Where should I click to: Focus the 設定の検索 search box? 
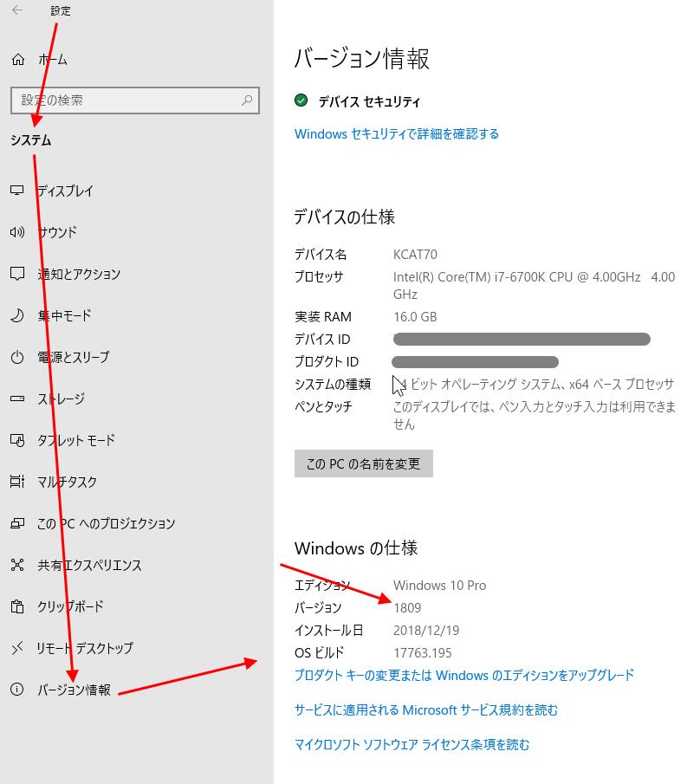(135, 100)
